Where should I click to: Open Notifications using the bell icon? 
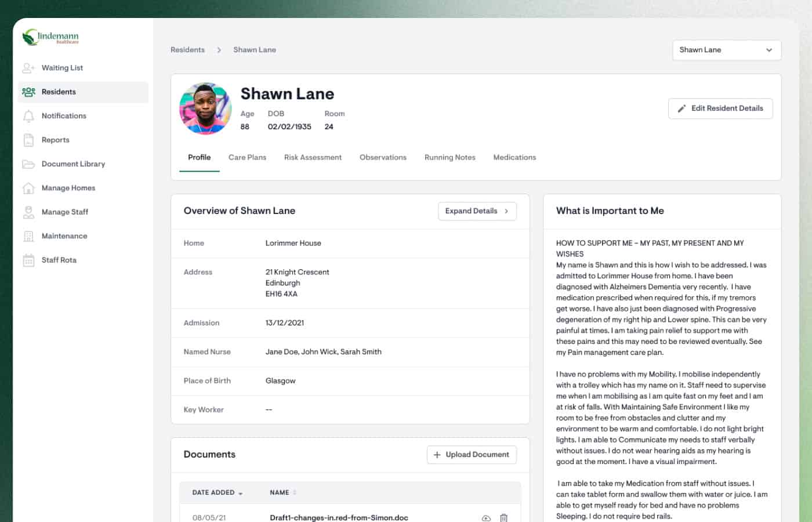[28, 116]
